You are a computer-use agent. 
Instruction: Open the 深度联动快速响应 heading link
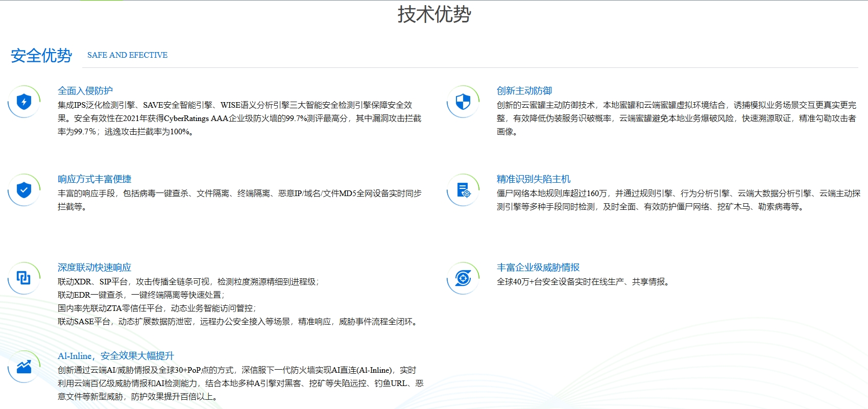pyautogui.click(x=94, y=268)
